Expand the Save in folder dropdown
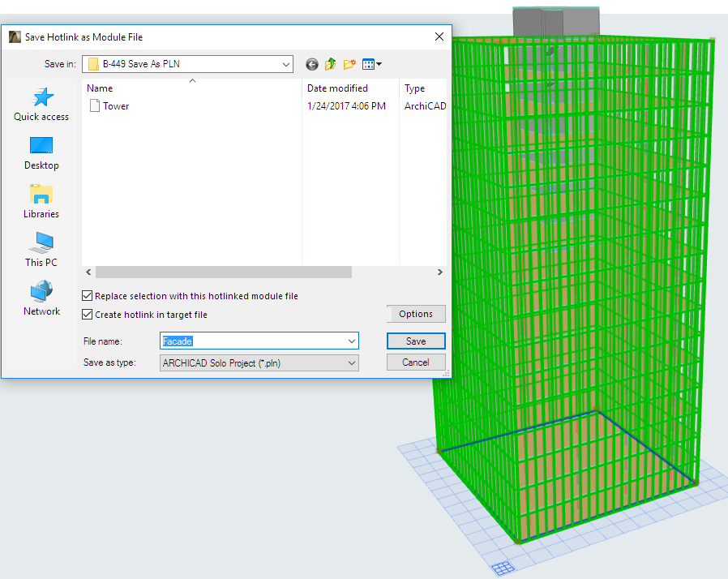The width and height of the screenshot is (728, 579). (x=285, y=64)
